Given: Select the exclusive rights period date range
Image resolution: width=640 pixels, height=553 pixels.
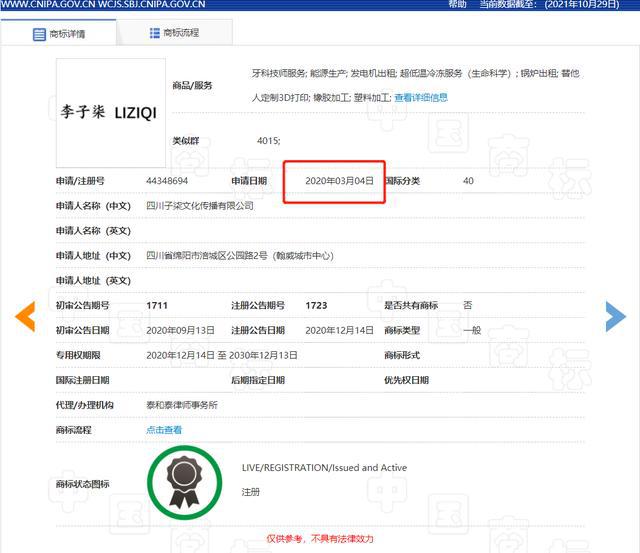Looking at the screenshot, I should (222, 355).
